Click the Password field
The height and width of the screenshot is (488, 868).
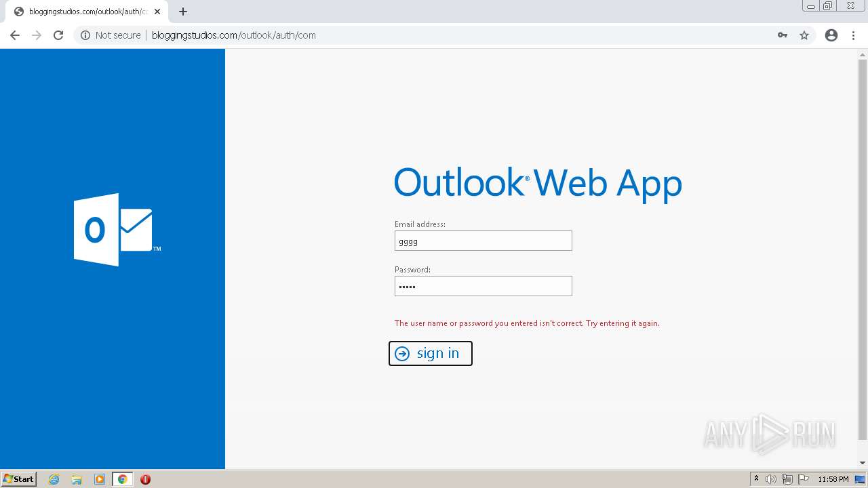coord(484,286)
